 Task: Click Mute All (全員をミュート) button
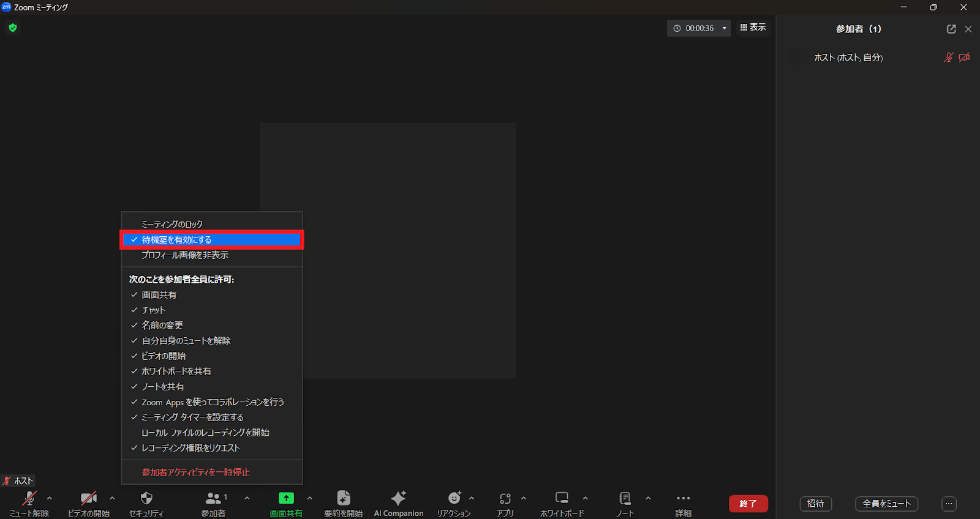[x=886, y=504]
